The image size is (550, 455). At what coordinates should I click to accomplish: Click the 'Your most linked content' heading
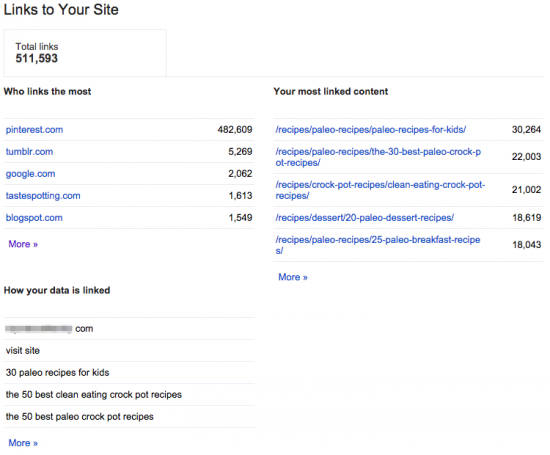tap(331, 92)
